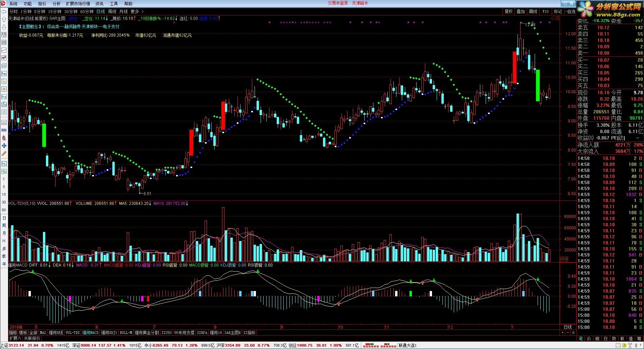Expand the 扩展∧ panel at bottom
This screenshot has height=349, width=644.
point(15,339)
